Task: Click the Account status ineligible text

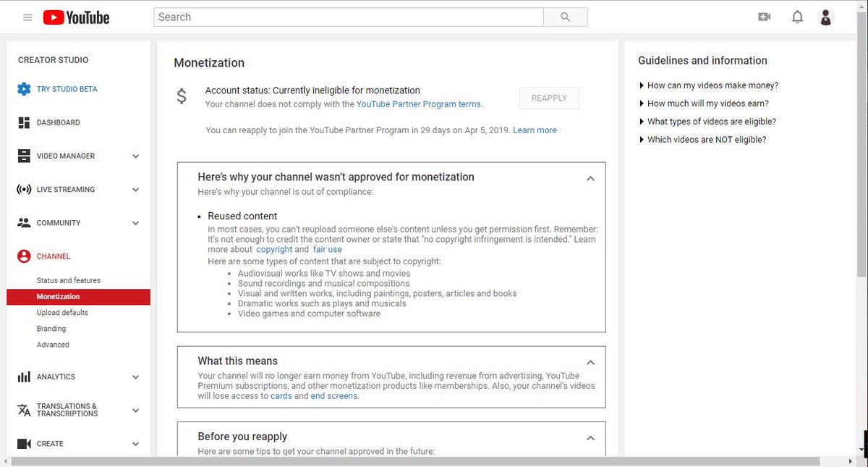Action: (312, 91)
